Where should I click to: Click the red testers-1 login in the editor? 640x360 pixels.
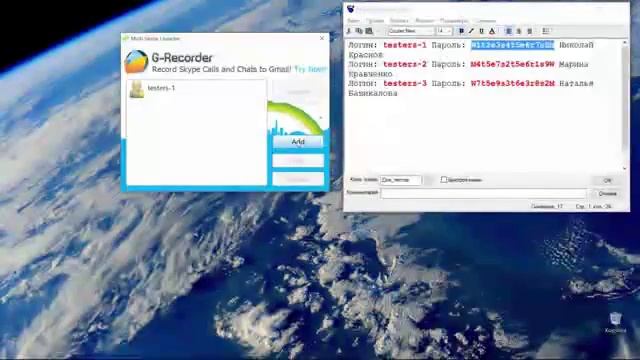point(404,45)
